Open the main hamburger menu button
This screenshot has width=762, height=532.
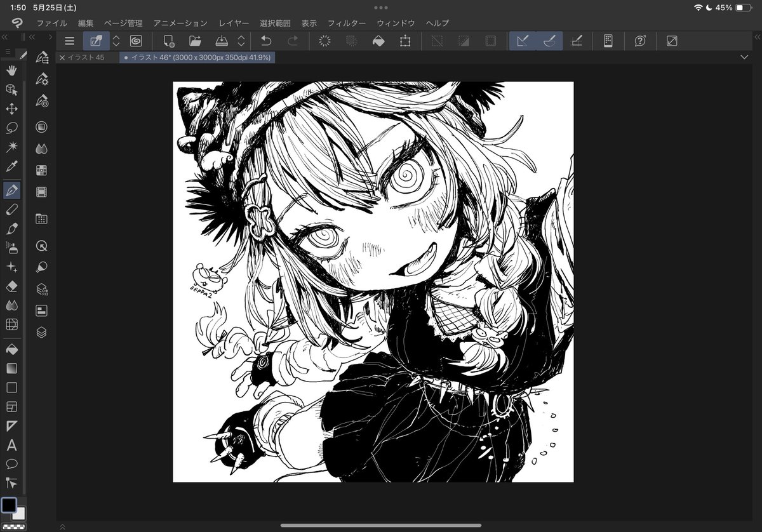point(69,41)
